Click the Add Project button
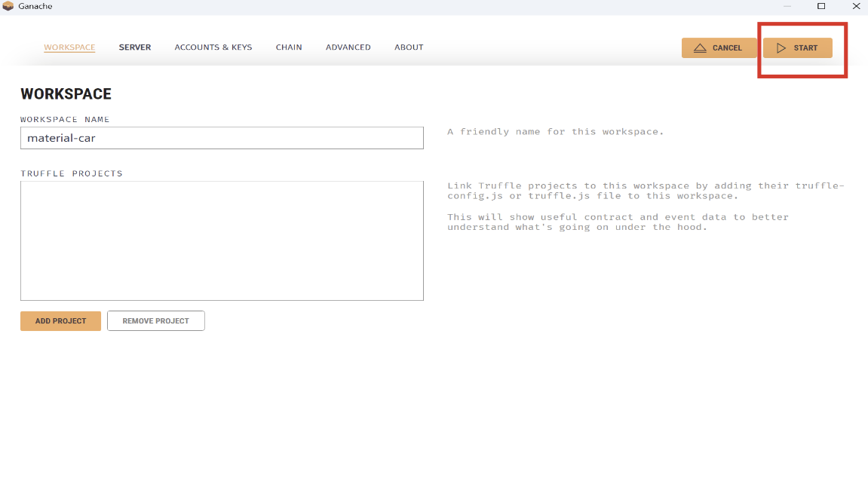 coord(61,321)
